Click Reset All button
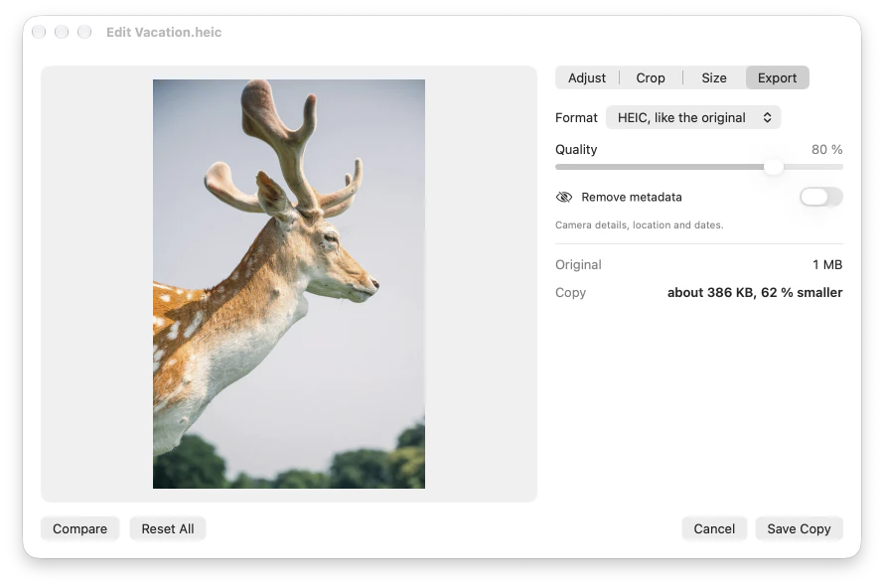Image resolution: width=884 pixels, height=588 pixels. [x=168, y=528]
